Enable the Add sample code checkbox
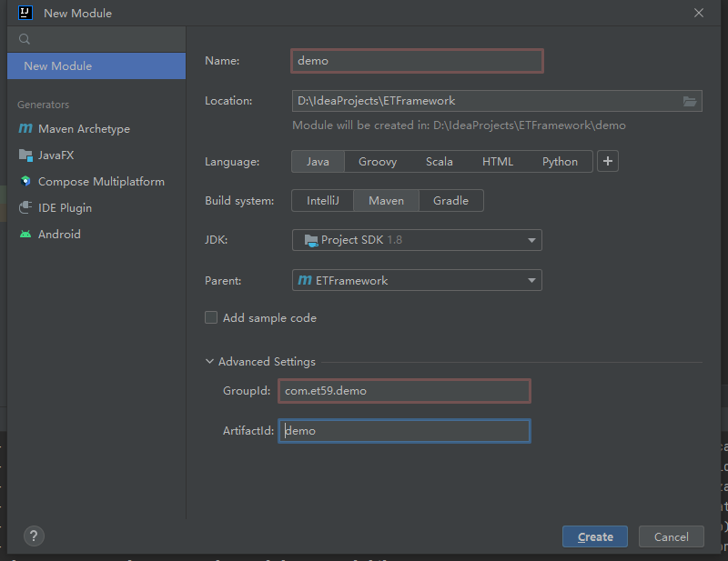The width and height of the screenshot is (728, 561). pyautogui.click(x=211, y=317)
